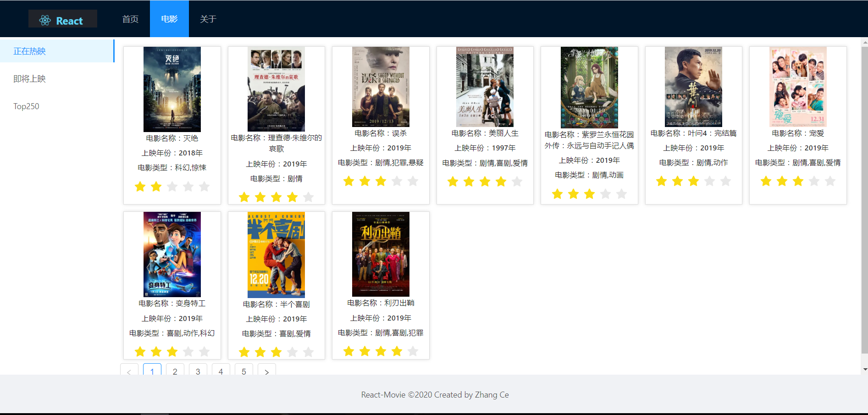This screenshot has height=415, width=868.
Task: Click second star of 利刃出鞘 rating
Action: [x=365, y=351]
